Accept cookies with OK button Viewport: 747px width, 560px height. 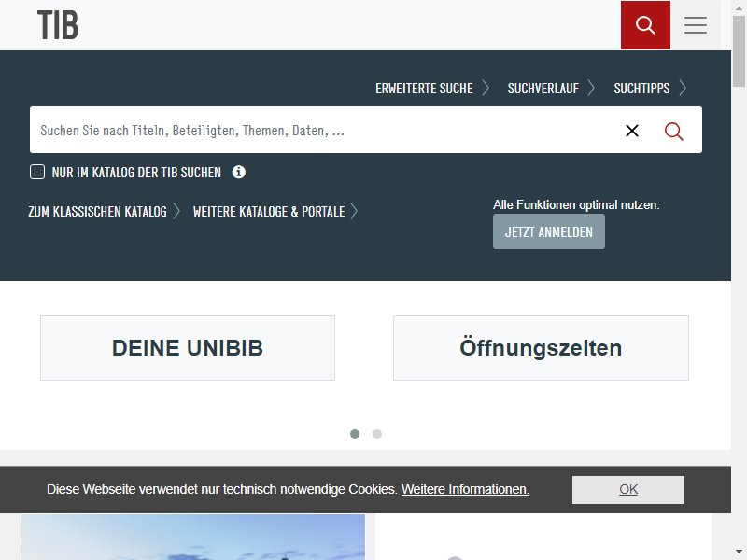coord(627,489)
